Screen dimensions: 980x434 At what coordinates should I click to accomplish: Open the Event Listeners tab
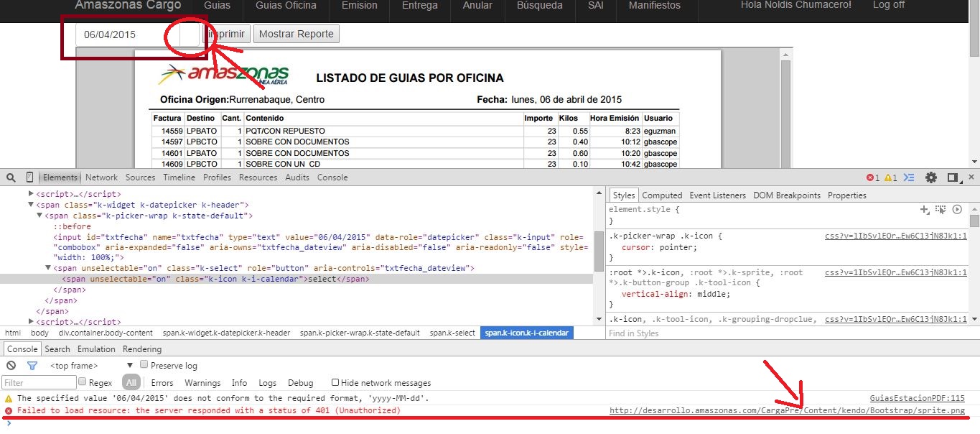pyautogui.click(x=717, y=195)
